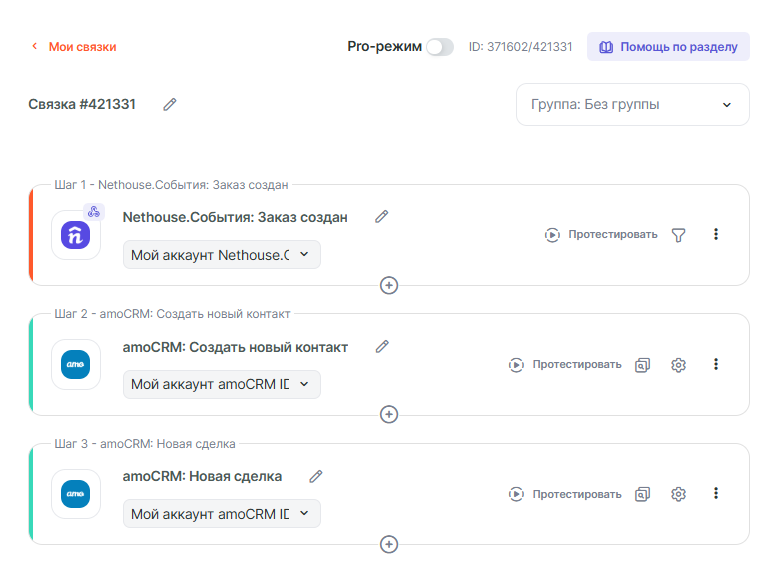Click the Nethouse app logo icon
772x574 pixels.
tap(76, 235)
